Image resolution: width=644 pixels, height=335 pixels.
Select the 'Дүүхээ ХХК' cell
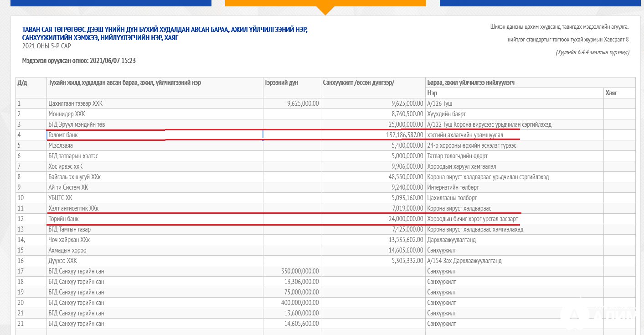click(155, 261)
